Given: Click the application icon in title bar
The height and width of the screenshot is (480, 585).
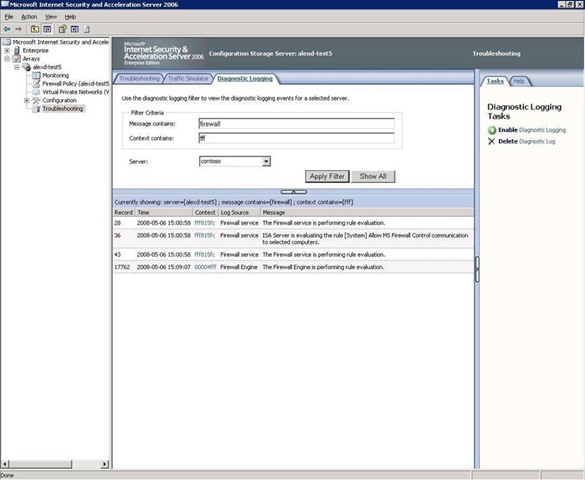Looking at the screenshot, I should (x=4, y=4).
